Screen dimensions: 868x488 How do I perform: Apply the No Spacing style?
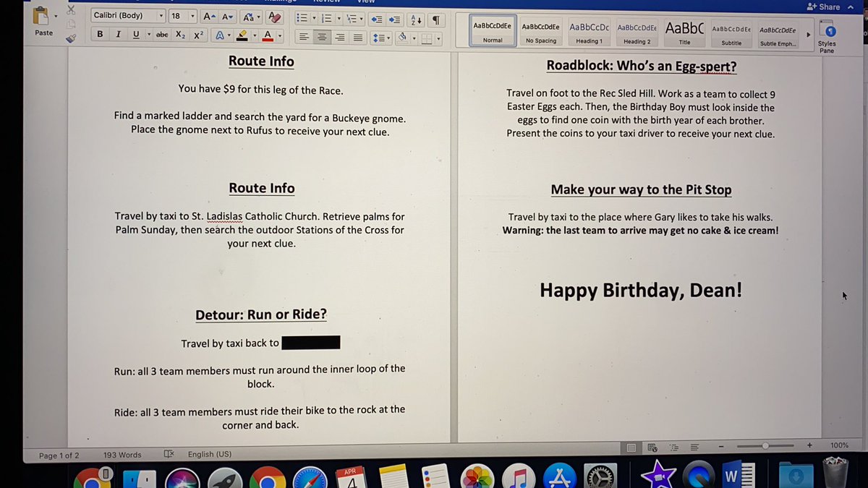point(541,32)
